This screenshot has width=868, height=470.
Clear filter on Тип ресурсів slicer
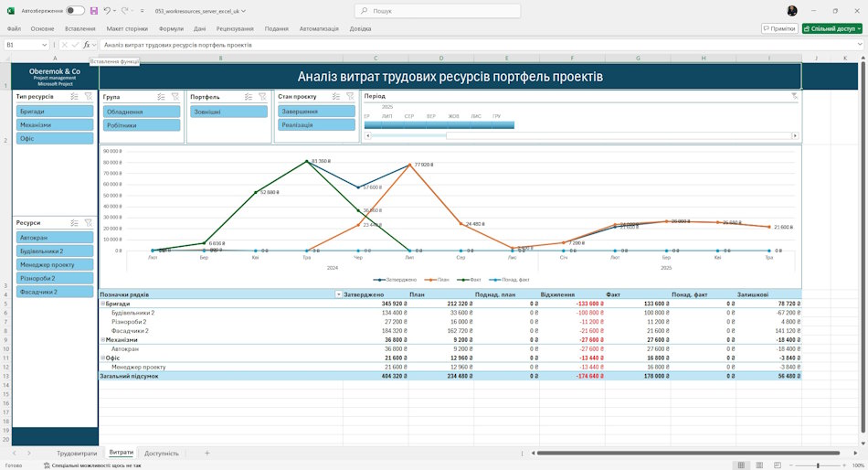[89, 96]
